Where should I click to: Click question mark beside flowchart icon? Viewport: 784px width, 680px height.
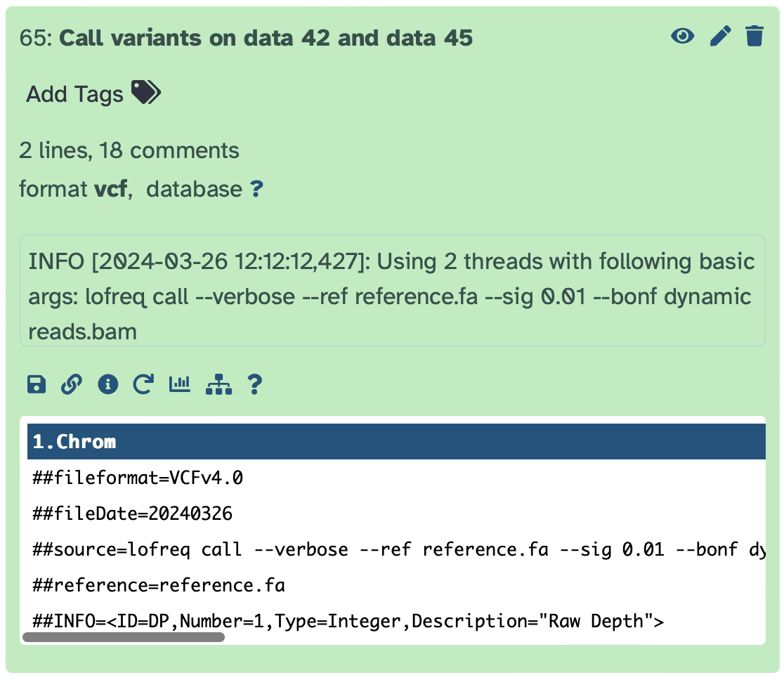tap(254, 384)
